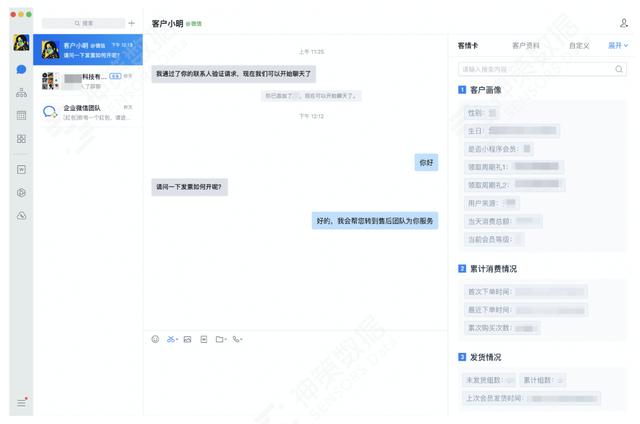Switch to the 客户资料 tab
Viewport: 640px width, 424px height.
coord(526,45)
